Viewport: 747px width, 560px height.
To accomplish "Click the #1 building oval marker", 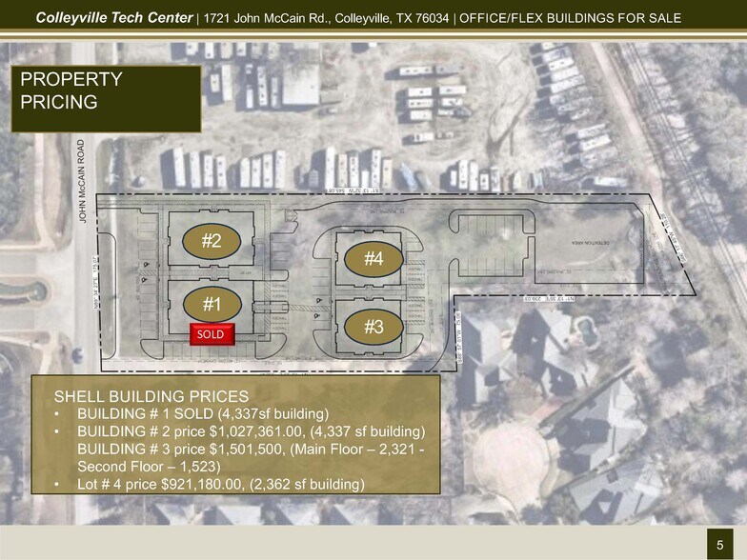I will point(212,305).
